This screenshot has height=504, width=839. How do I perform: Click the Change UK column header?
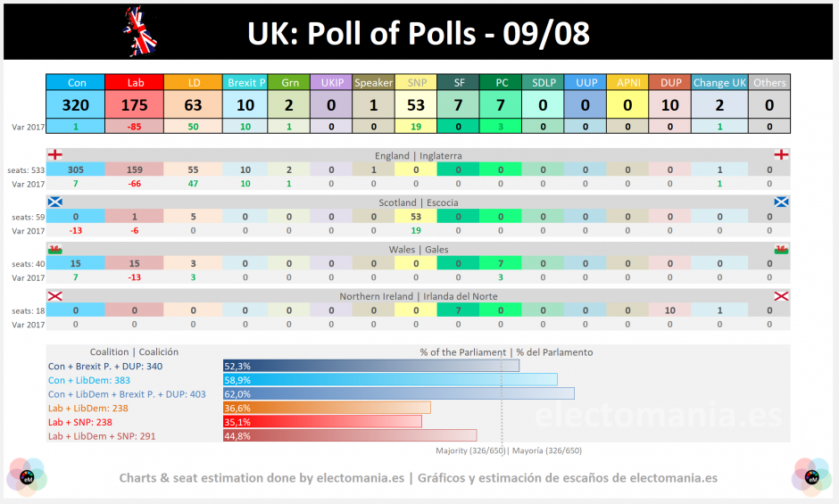[719, 82]
